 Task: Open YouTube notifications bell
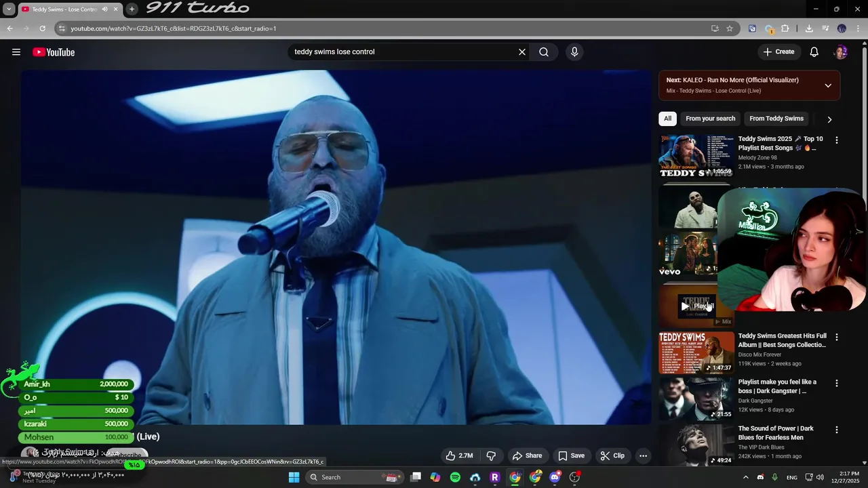point(814,52)
